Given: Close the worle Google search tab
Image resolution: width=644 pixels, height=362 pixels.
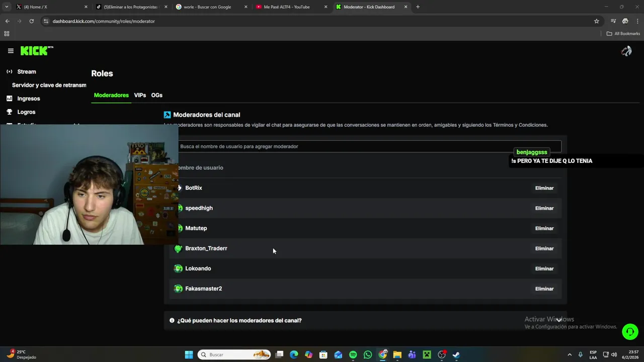Looking at the screenshot, I should point(246,7).
